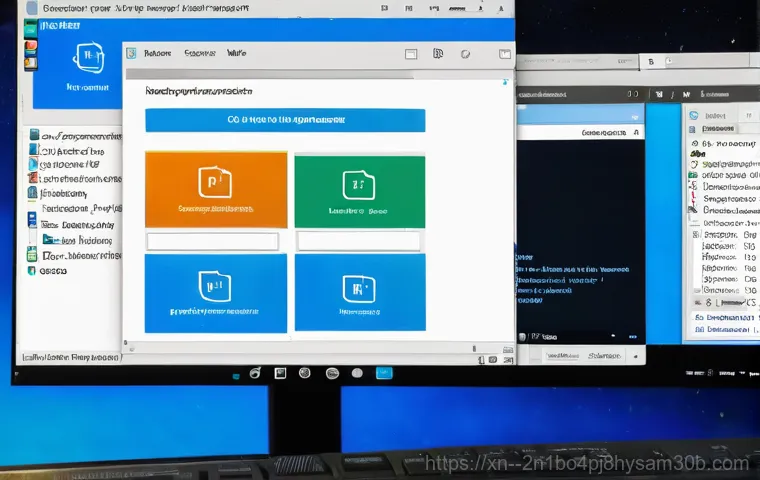
Task: Open the bottom-left blue tile in the dialog
Action: [x=215, y=291]
